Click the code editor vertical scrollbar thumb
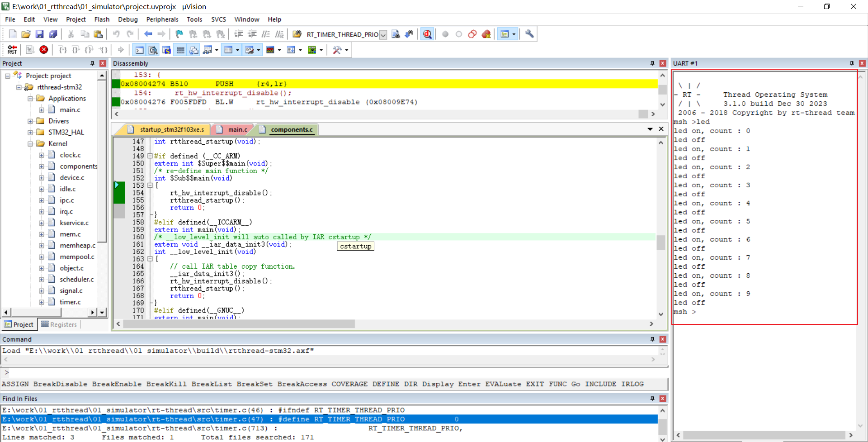The height and width of the screenshot is (442, 868). point(660,243)
